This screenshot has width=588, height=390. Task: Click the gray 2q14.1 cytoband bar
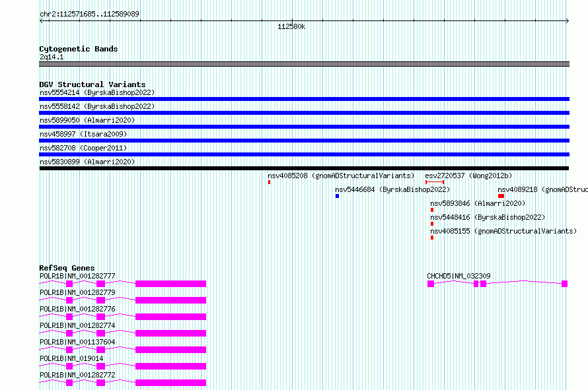[x=304, y=64]
